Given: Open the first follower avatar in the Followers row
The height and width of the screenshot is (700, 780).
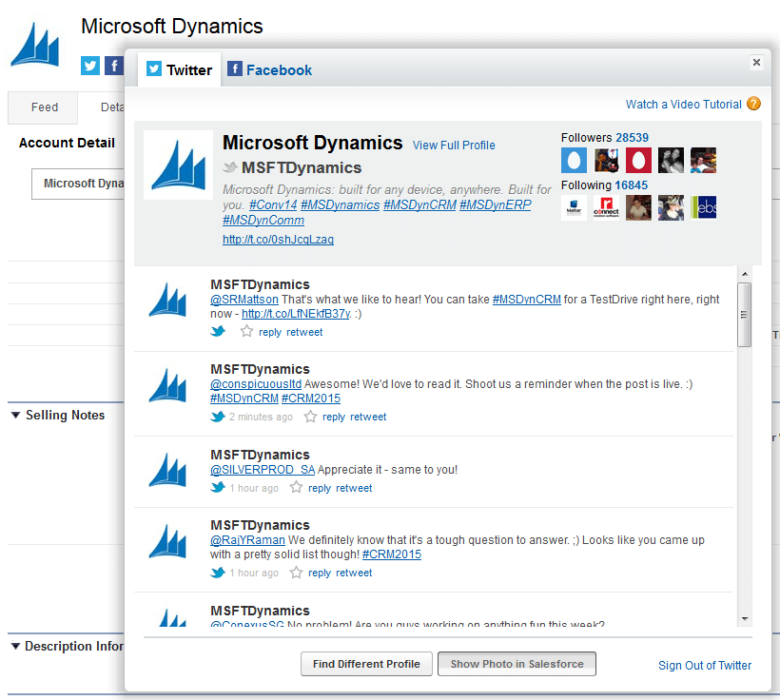Looking at the screenshot, I should (574, 160).
